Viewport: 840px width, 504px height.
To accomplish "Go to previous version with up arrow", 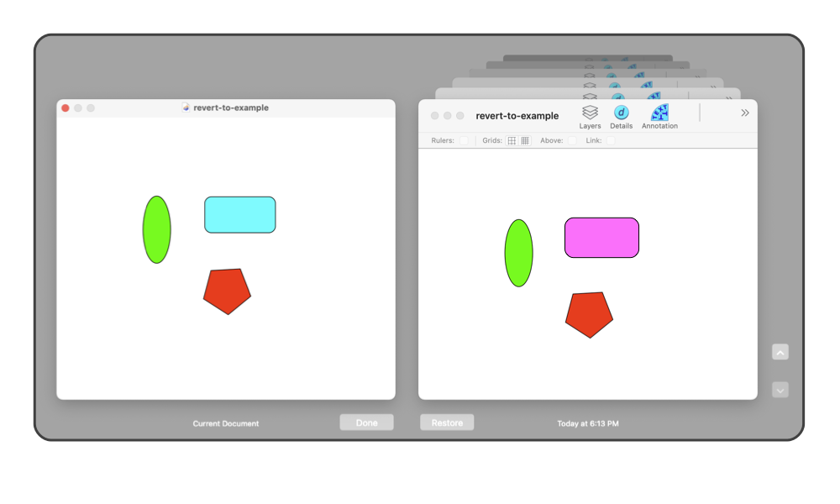I will point(780,352).
